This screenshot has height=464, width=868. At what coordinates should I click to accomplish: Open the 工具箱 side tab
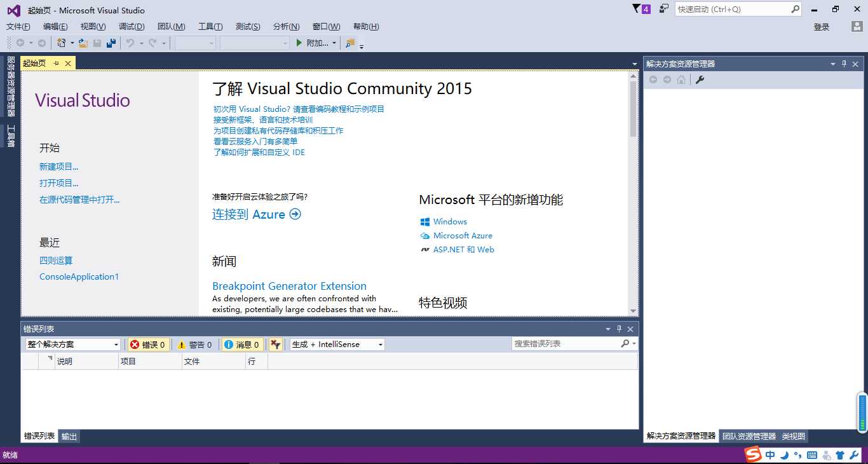11,136
